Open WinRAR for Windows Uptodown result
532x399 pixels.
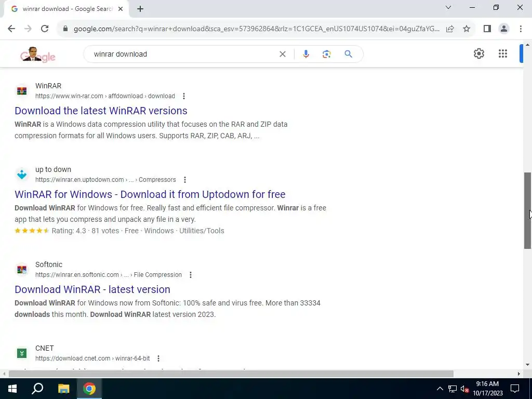150,194
